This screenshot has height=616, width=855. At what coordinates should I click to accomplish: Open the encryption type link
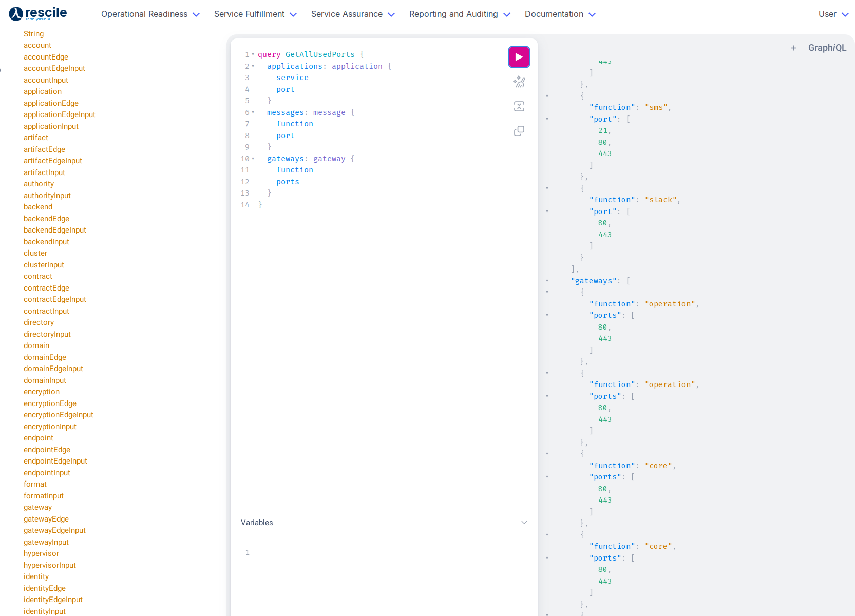point(42,392)
